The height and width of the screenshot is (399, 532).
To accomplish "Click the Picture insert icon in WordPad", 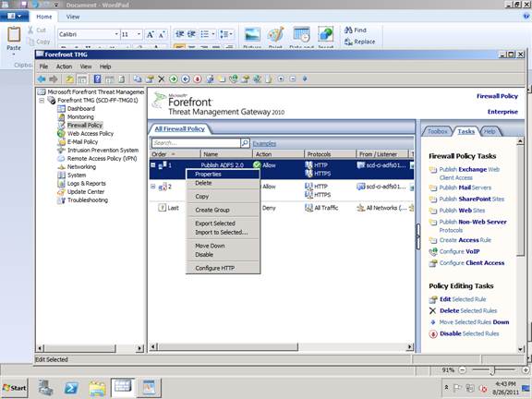I will point(252,35).
